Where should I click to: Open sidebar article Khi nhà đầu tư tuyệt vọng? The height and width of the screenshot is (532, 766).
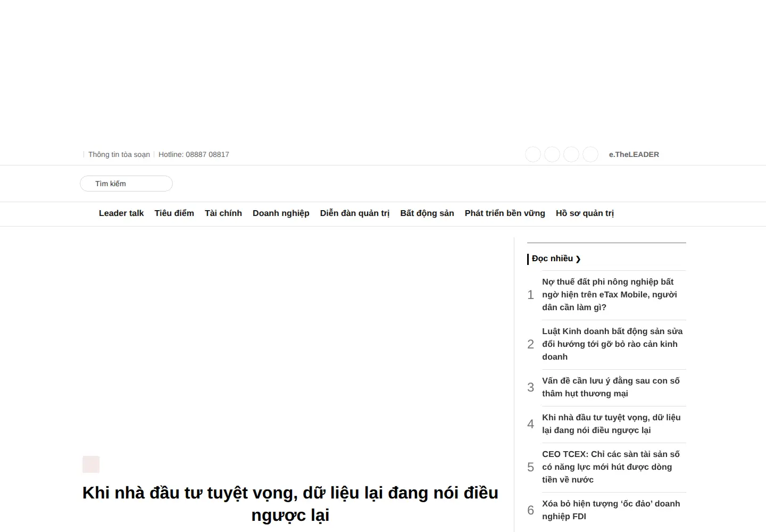tap(611, 424)
